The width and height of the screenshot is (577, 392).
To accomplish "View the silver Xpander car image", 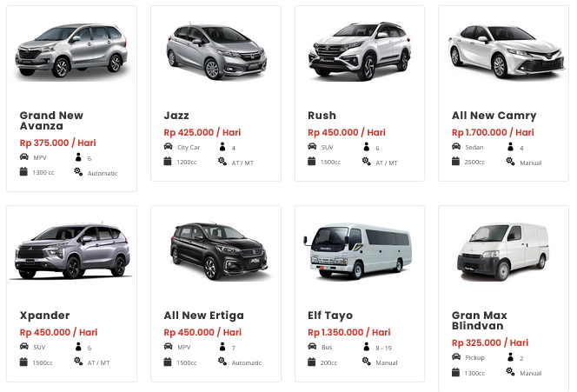I will 71,251.
